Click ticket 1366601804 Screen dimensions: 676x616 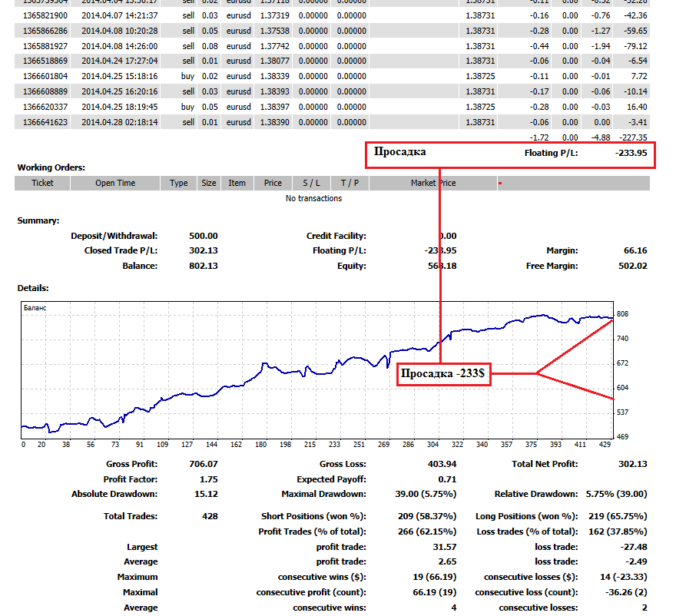click(45, 76)
